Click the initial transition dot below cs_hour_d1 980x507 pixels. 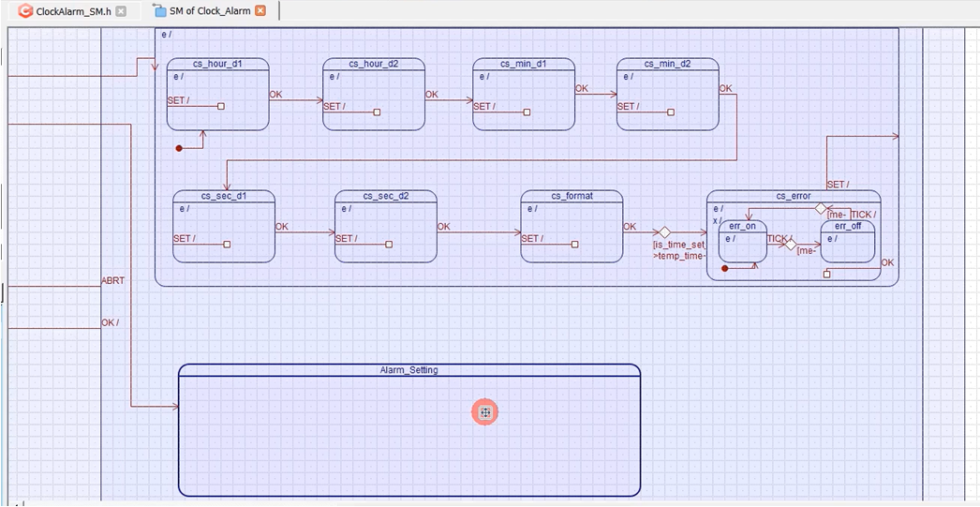tap(179, 148)
